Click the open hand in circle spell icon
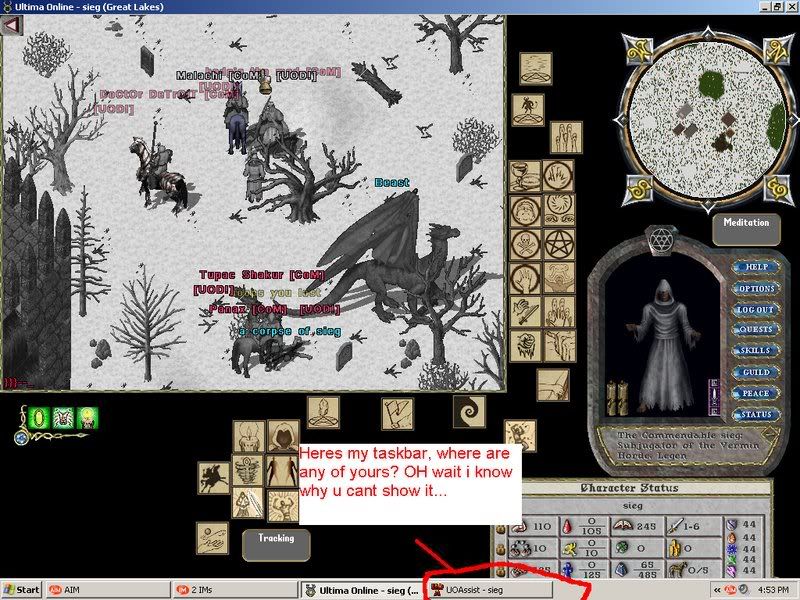Viewport: 800px width, 600px height. point(525,278)
